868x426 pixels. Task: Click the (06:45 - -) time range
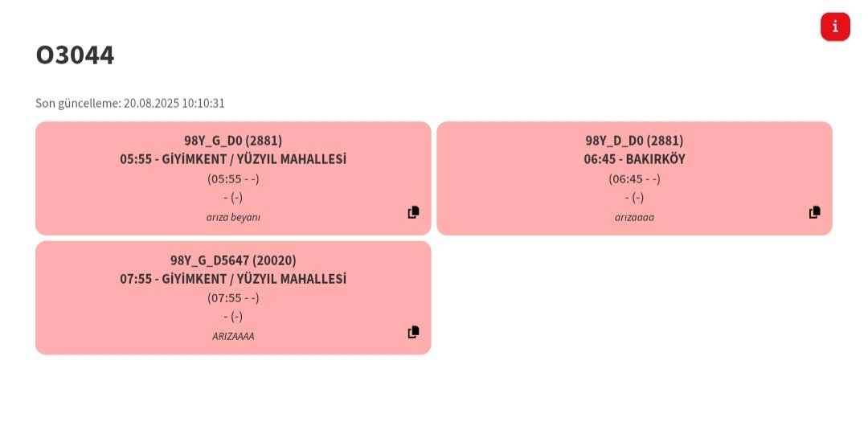coord(634,179)
